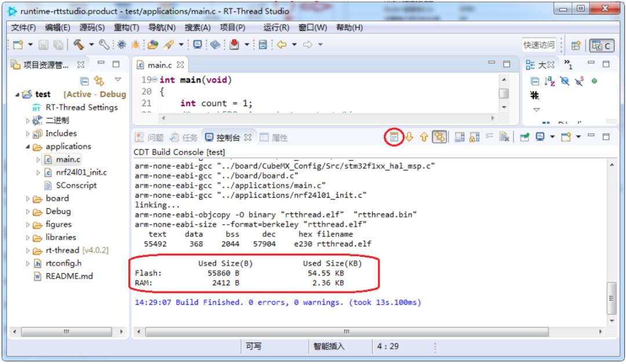Start debugging with the bug icon
The image size is (626, 364).
point(135,45)
